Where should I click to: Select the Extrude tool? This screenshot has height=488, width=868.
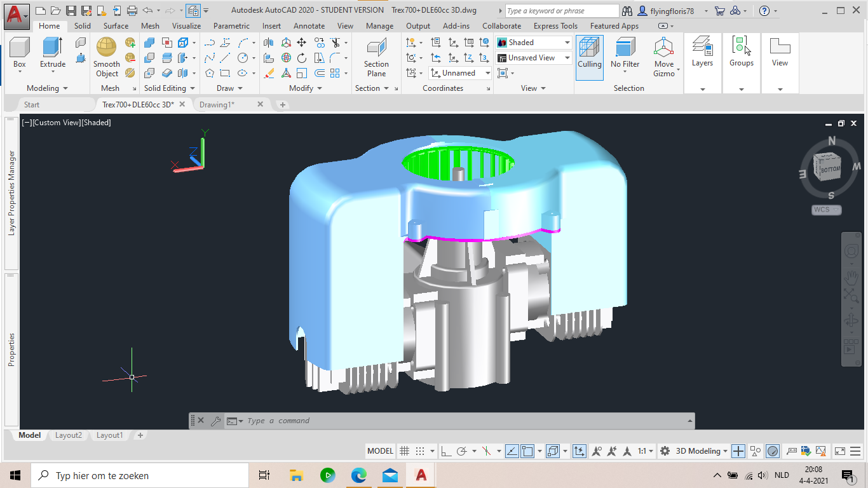click(53, 53)
